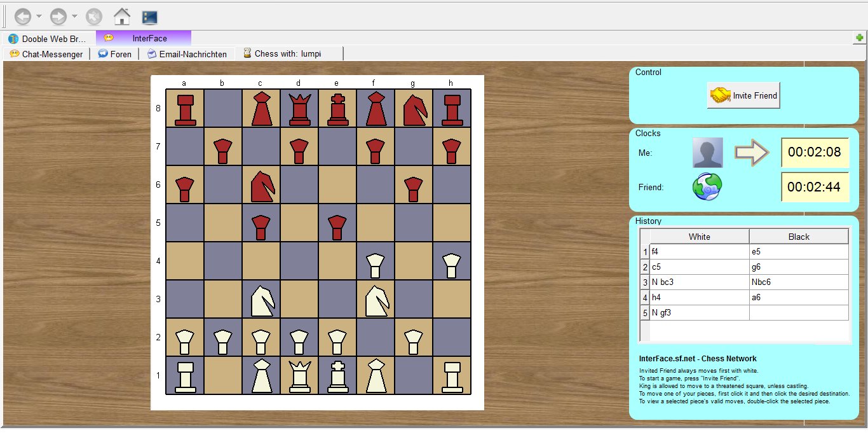Switch to the Foren tab

115,54
